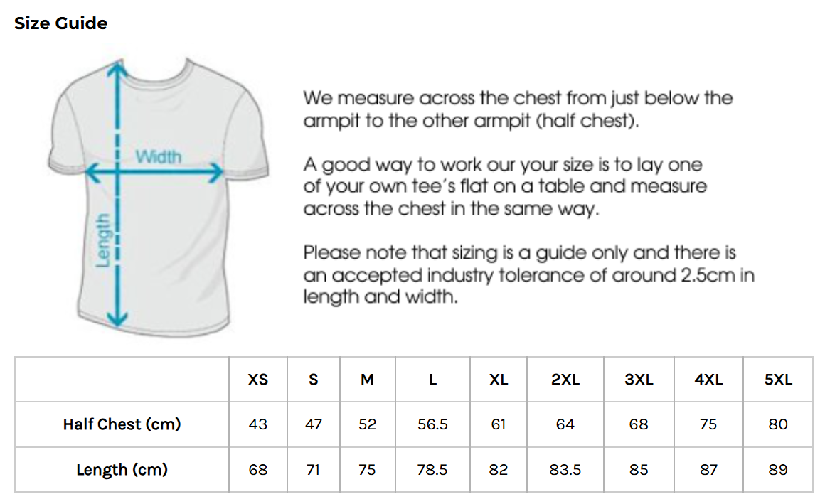Click the half chest measuring explanation text

click(517, 109)
